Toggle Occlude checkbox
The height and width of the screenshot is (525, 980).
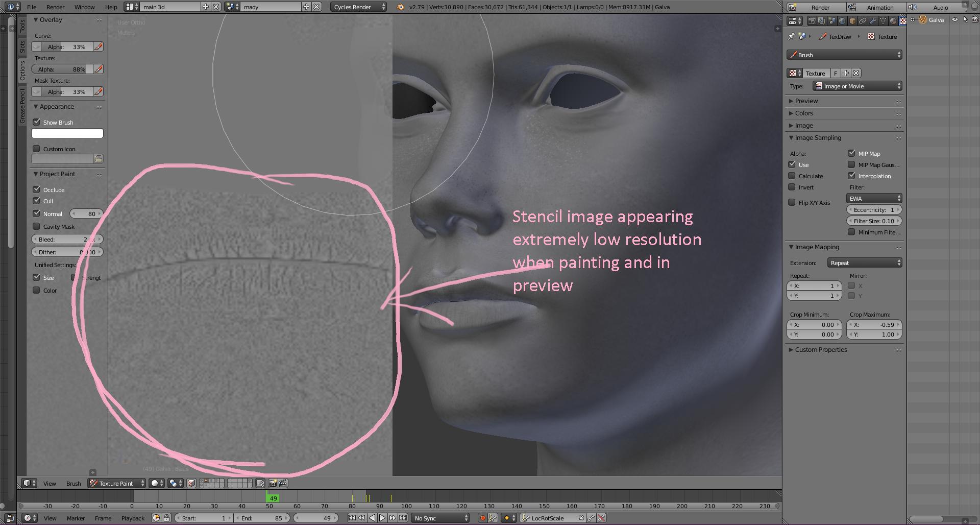tap(36, 189)
